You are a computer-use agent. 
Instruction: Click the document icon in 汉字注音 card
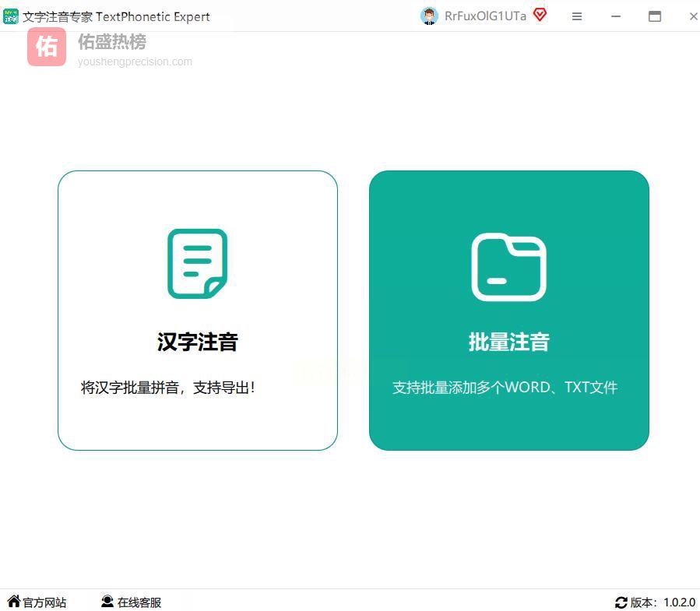pos(197,263)
